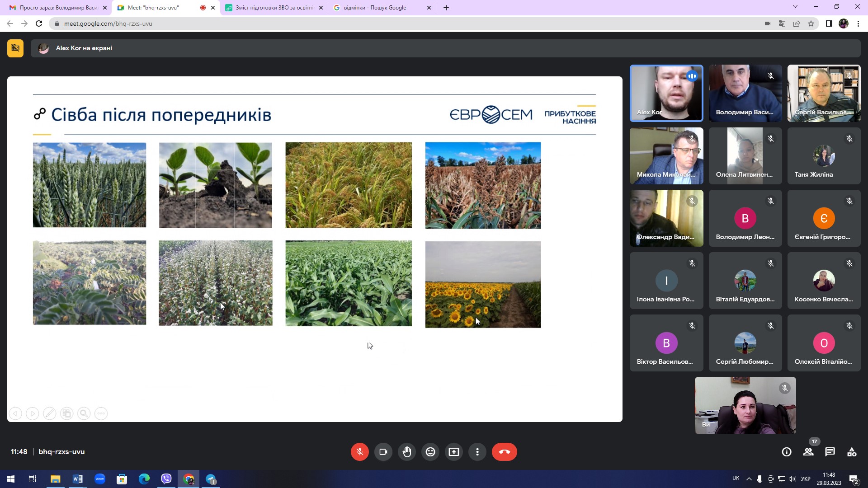Click the yellow presentation unpin icon

(x=15, y=48)
